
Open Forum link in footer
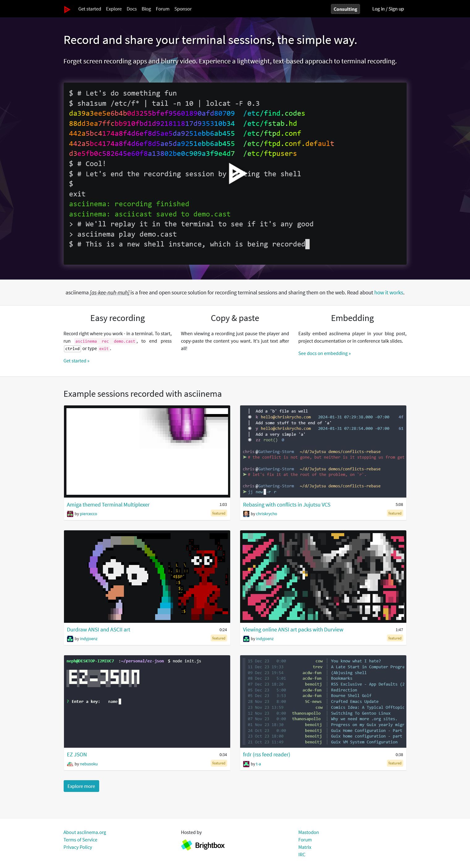coord(305,840)
